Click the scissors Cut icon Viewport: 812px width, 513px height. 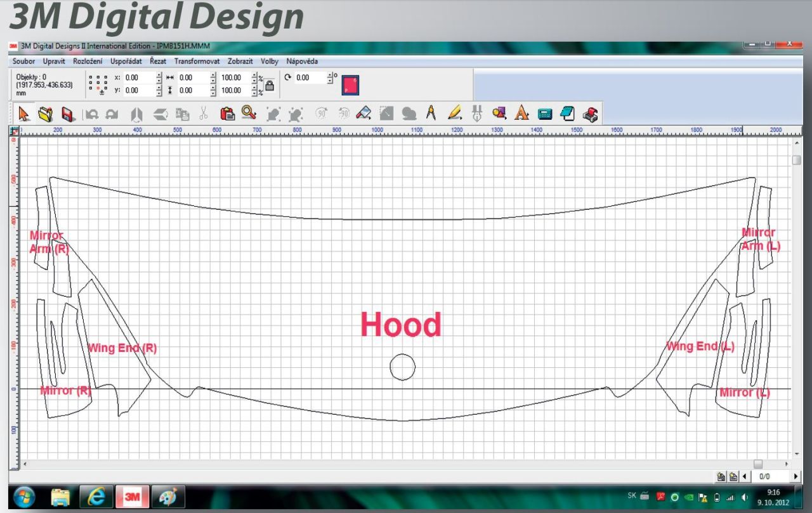[x=203, y=114]
